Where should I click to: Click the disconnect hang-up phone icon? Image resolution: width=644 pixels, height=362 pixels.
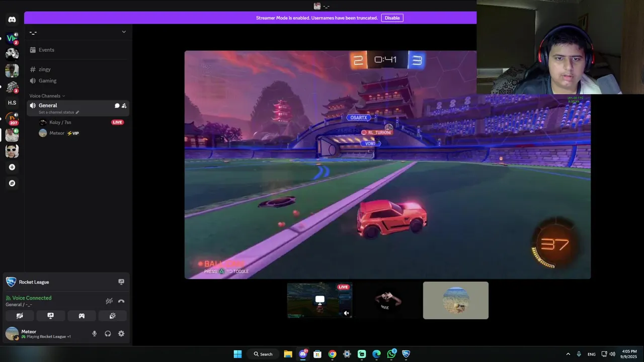coord(121,301)
